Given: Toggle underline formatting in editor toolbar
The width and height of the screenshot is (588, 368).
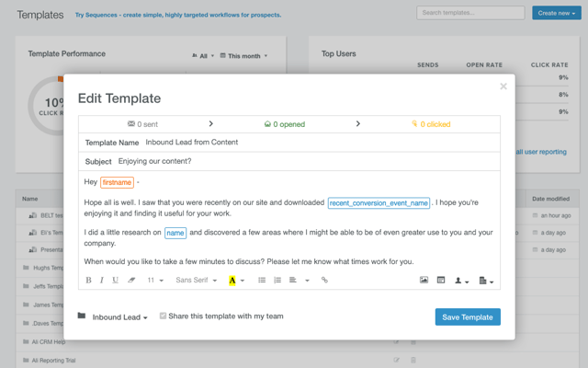Looking at the screenshot, I should (116, 280).
